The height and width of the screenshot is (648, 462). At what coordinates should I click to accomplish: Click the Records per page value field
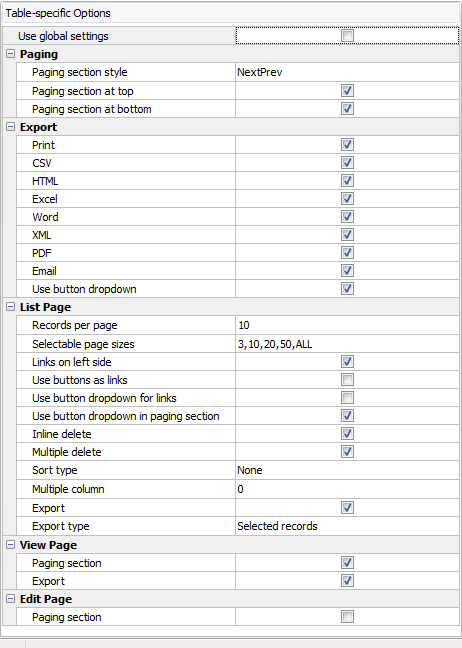[x=347, y=325]
